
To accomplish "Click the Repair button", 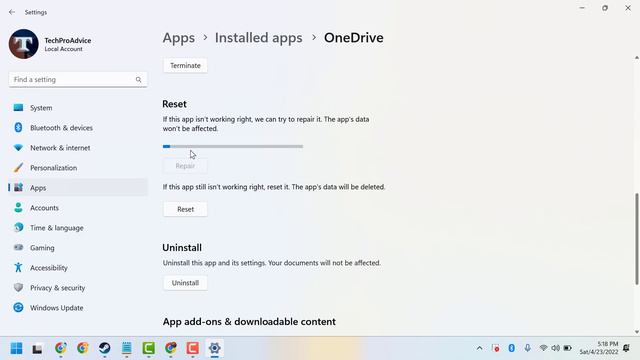I will 185,166.
